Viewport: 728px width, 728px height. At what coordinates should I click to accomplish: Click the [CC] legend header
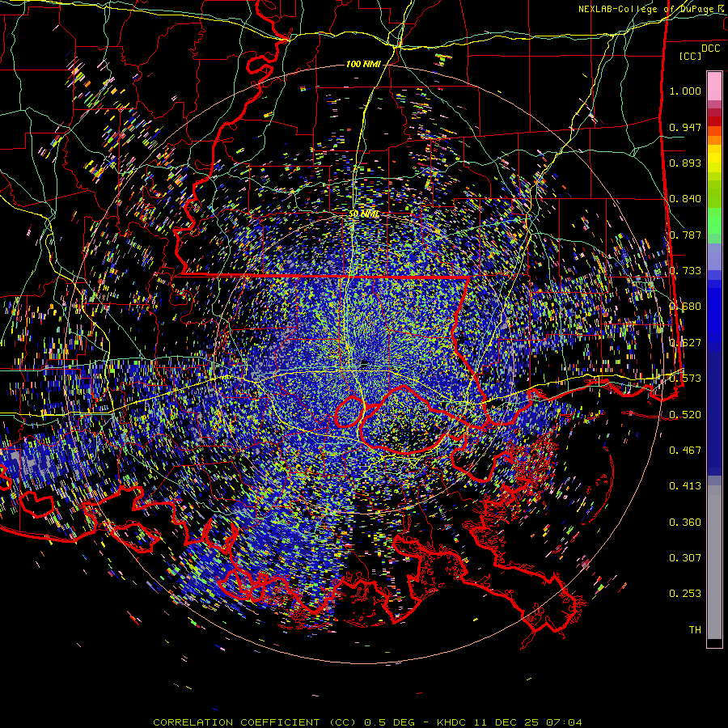[x=691, y=56]
